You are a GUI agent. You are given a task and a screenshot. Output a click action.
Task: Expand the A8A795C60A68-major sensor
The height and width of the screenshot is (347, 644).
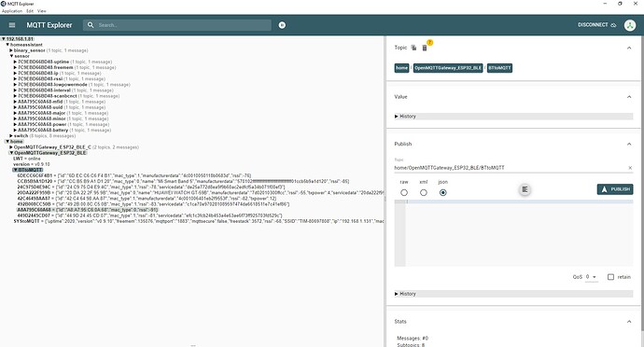[x=15, y=113]
